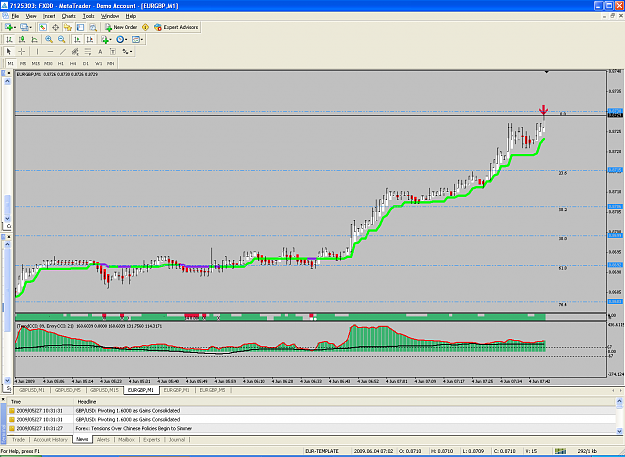The height and width of the screenshot is (457, 625).
Task: Open the Profiles dropdown
Action: [26, 27]
